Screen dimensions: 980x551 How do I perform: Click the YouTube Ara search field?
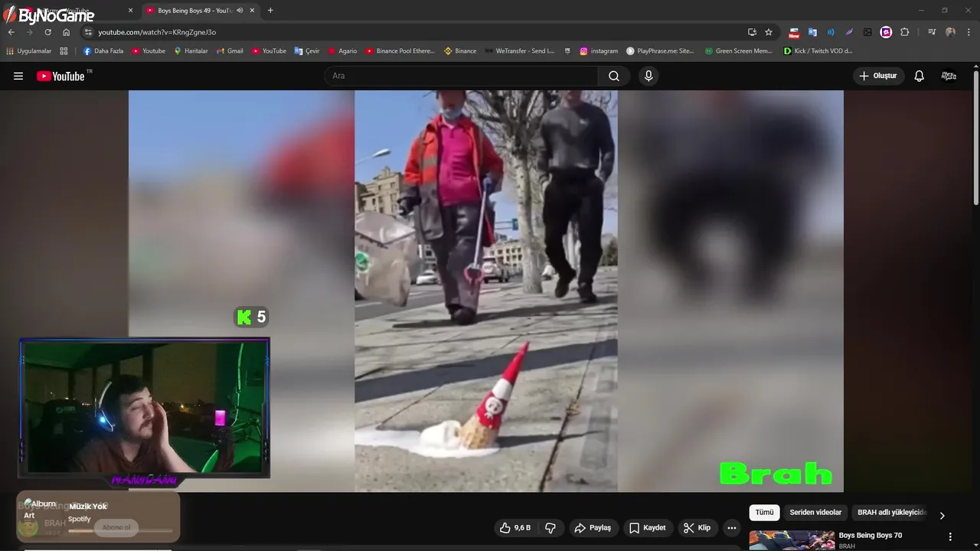click(461, 76)
